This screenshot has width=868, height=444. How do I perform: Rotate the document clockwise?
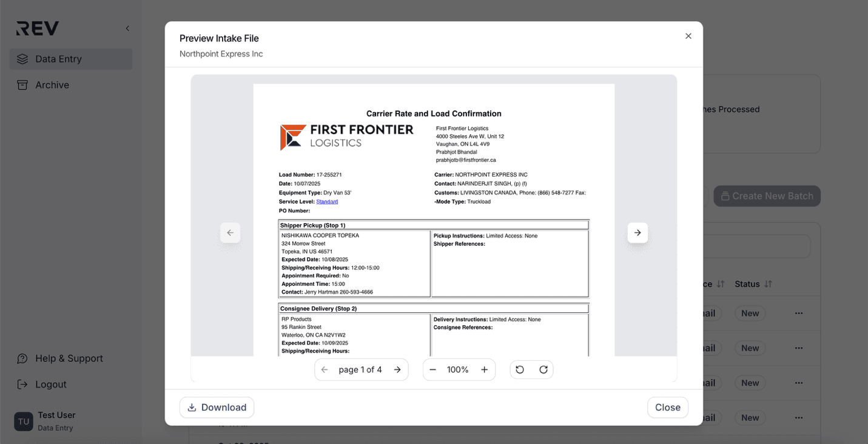tap(543, 369)
